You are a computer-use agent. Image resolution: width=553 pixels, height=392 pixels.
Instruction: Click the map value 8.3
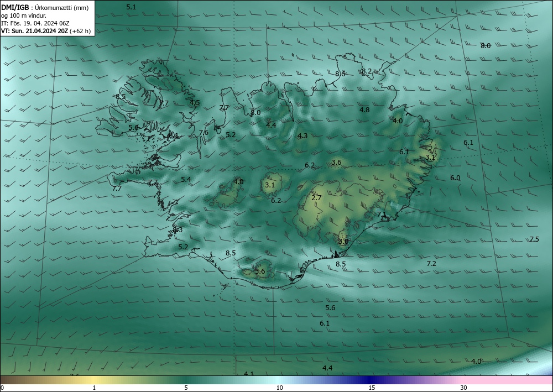tap(178, 230)
